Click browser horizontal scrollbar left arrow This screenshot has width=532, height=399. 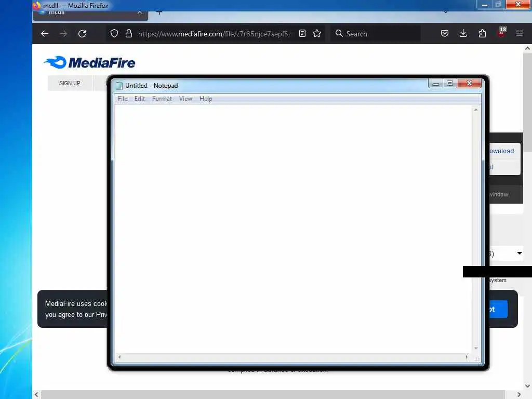37,395
